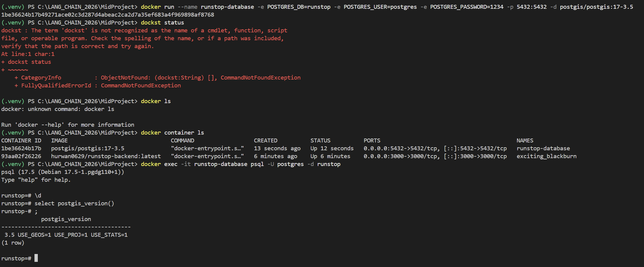The image size is (644, 267).
Task: Click the postgis_version result header
Action: click(x=66, y=219)
